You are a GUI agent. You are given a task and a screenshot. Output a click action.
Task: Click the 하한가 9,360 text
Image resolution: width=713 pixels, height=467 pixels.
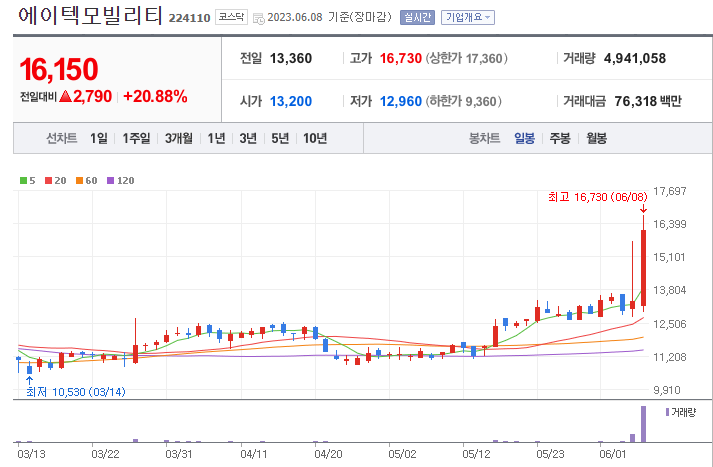tap(463, 101)
